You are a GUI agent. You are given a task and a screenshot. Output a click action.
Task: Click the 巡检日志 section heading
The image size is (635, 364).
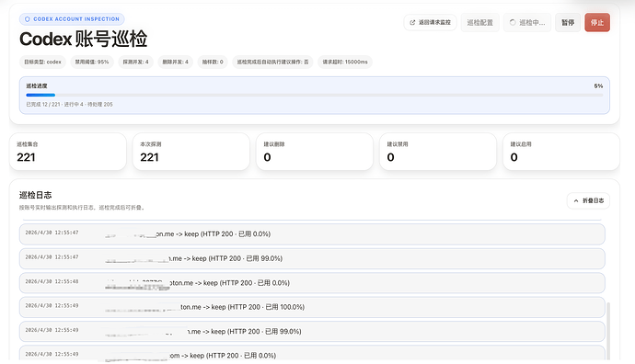[x=35, y=195]
